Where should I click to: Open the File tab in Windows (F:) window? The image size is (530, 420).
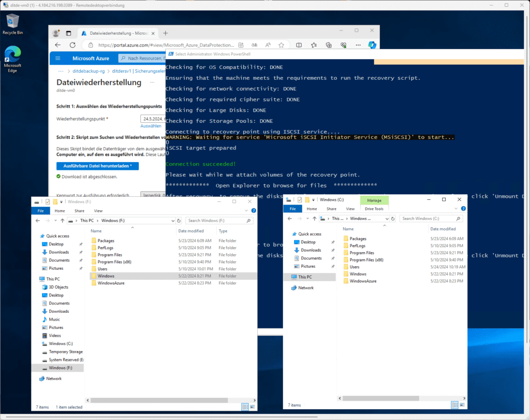[x=40, y=211]
